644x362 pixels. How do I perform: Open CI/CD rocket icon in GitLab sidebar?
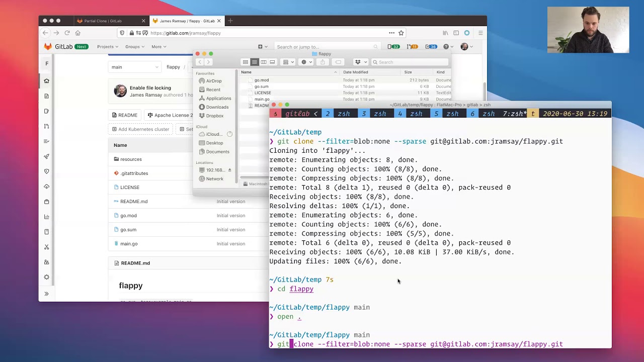tap(46, 156)
